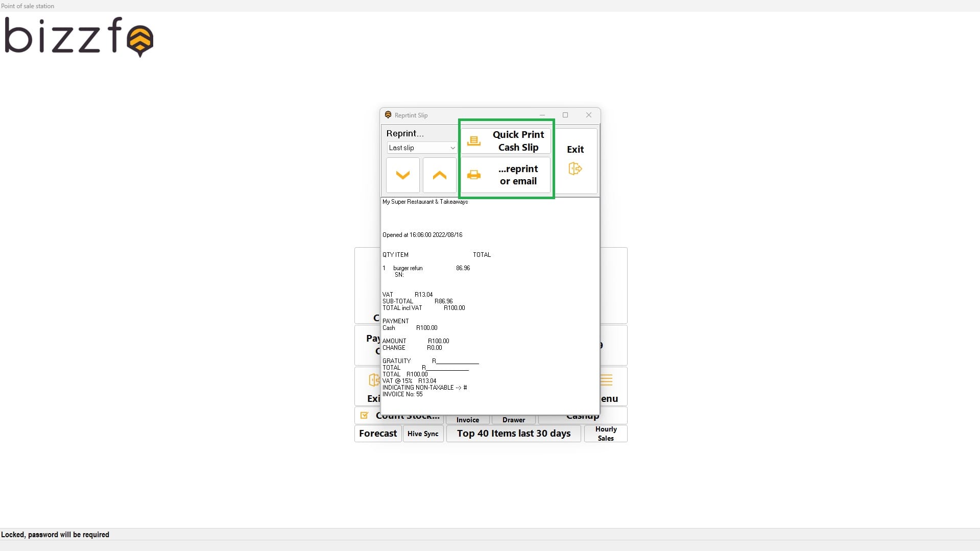This screenshot has width=980, height=551.
Task: Click the up chevron to view next slip
Action: [x=439, y=175]
